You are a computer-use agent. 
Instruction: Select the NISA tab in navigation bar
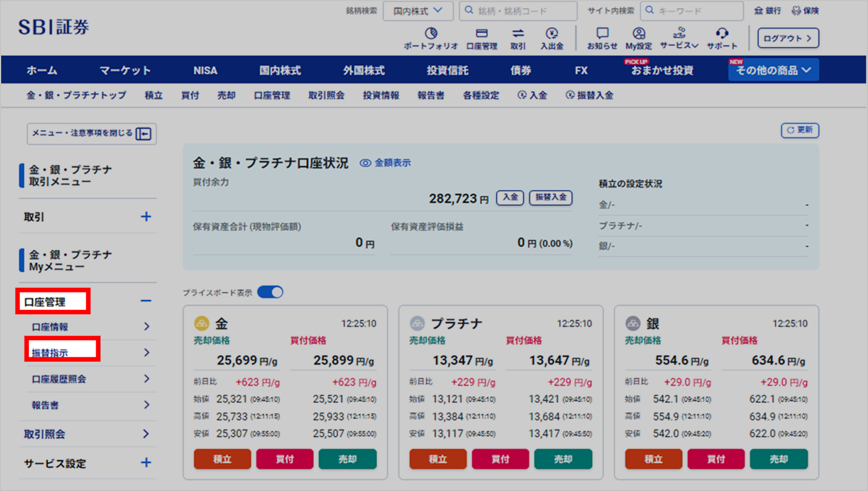point(205,70)
